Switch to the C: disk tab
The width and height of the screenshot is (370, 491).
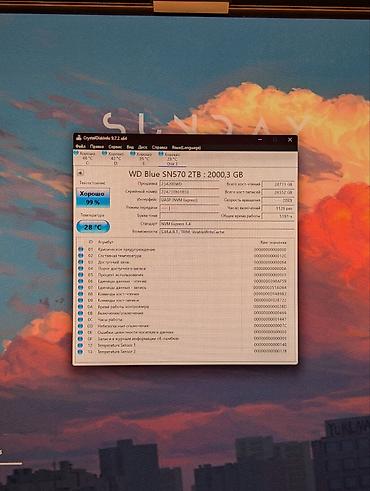click(x=87, y=158)
